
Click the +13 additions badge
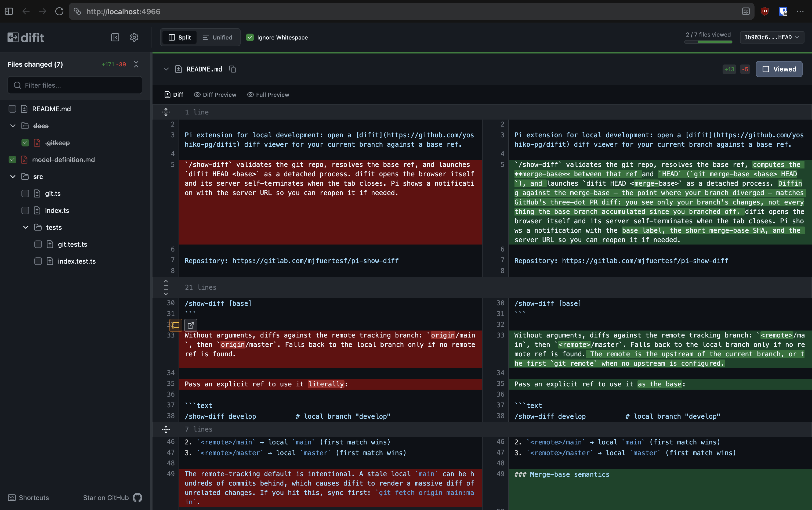coord(729,69)
